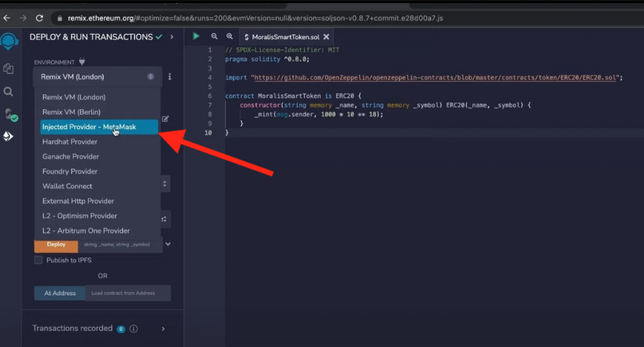Open the Solidity compiler sidebar icon
The width and height of the screenshot is (644, 347).
pyautogui.click(x=11, y=115)
